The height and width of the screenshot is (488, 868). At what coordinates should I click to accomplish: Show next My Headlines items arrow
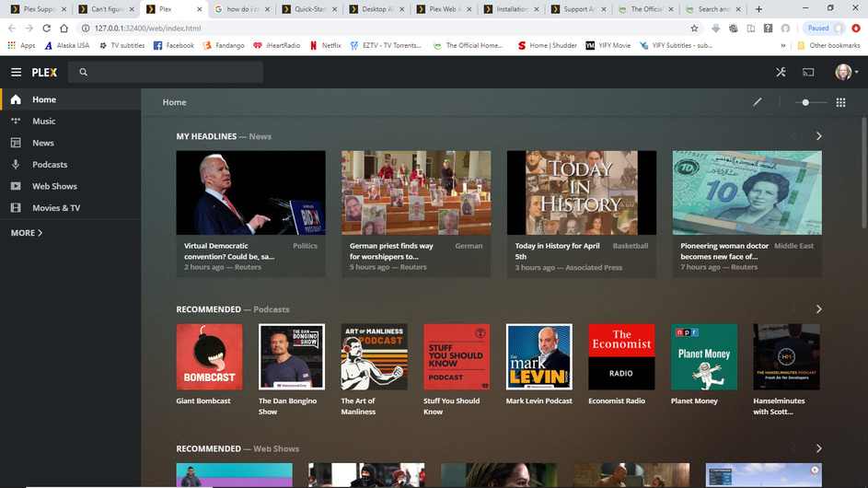click(x=818, y=136)
